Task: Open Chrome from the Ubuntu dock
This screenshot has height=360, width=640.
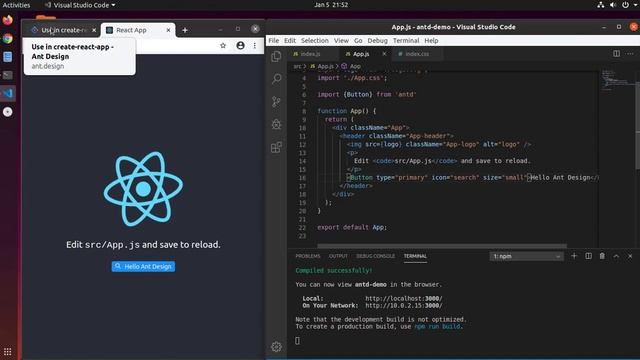Action: 8,38
